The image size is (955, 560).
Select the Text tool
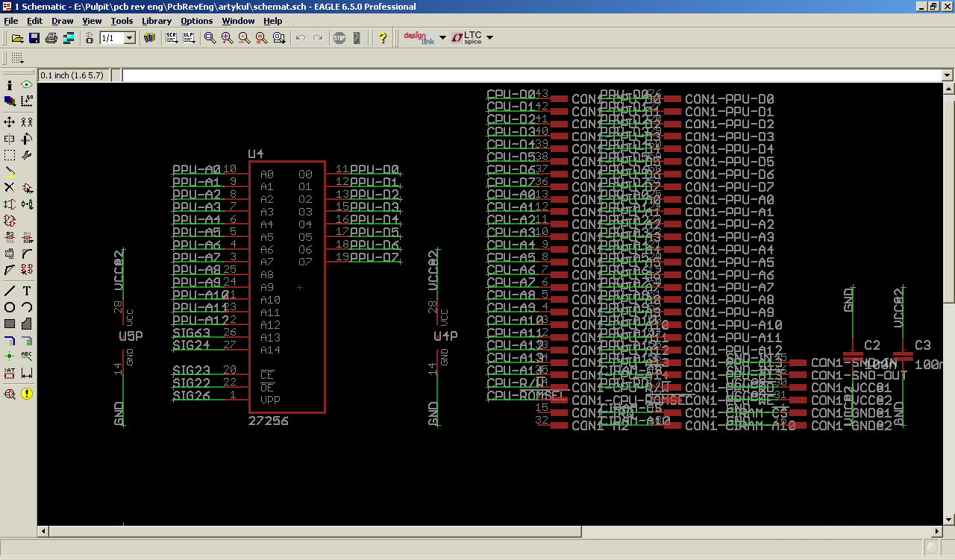pyautogui.click(x=27, y=291)
